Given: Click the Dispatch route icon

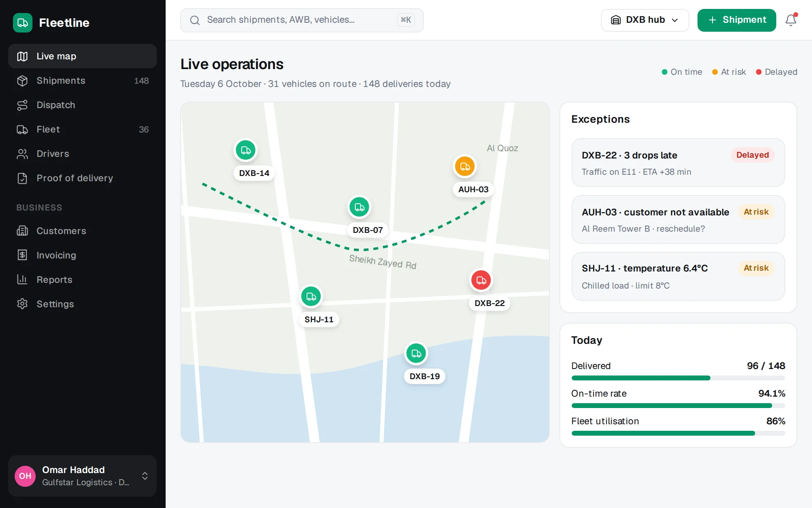Looking at the screenshot, I should coord(22,105).
